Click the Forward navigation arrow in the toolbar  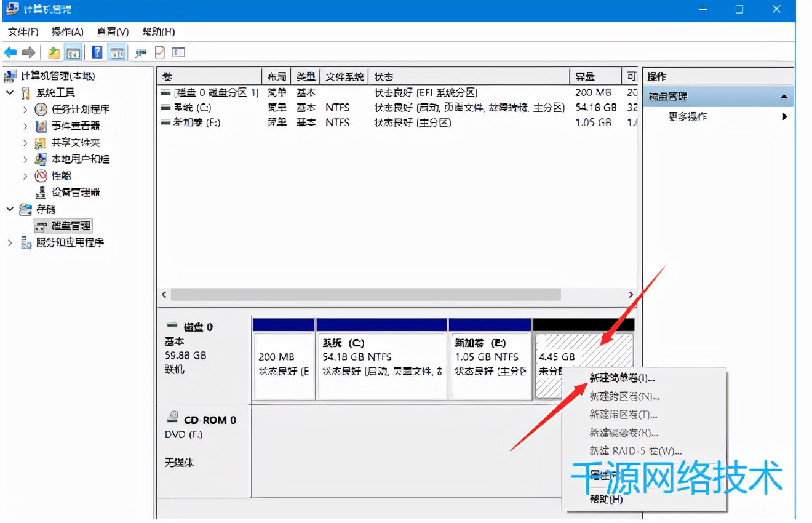point(28,52)
